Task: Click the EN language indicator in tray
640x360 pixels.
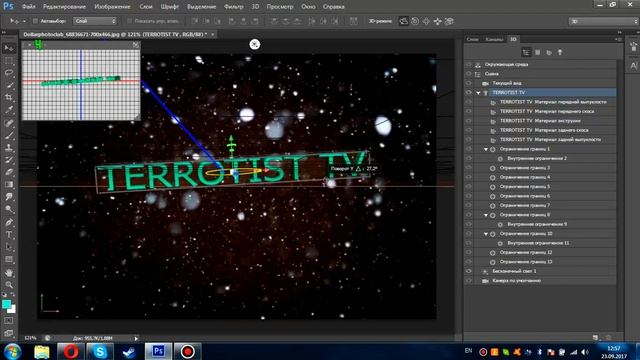Action: [x=468, y=351]
